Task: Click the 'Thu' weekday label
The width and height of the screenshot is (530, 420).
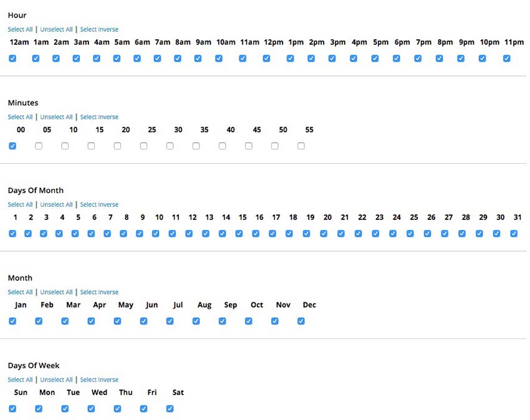Action: tap(126, 393)
